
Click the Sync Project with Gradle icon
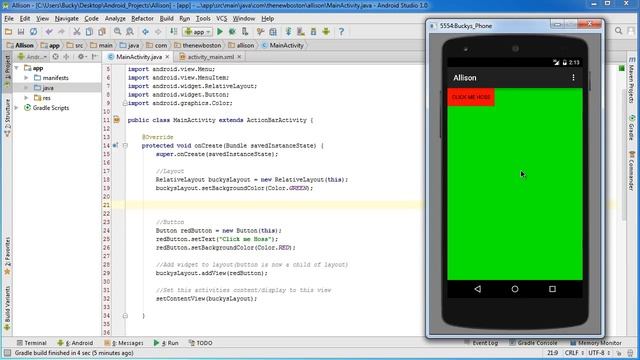pyautogui.click(x=289, y=31)
